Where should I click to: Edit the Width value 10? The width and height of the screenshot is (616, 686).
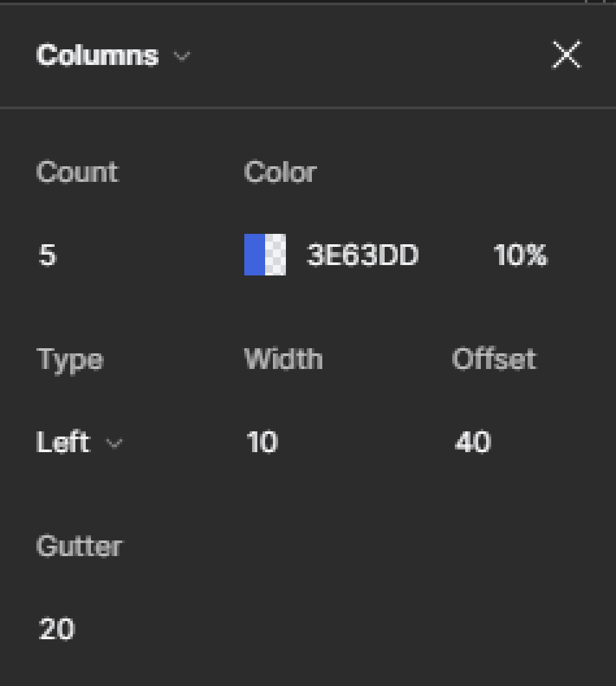262,442
